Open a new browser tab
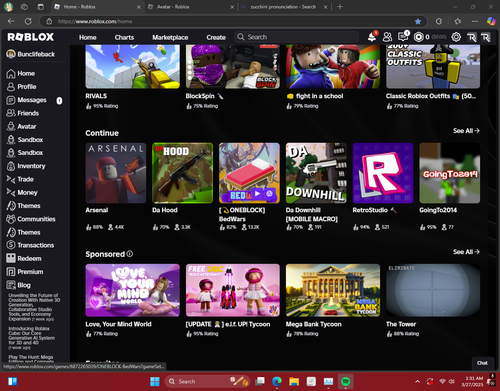The image size is (500, 391). click(340, 7)
